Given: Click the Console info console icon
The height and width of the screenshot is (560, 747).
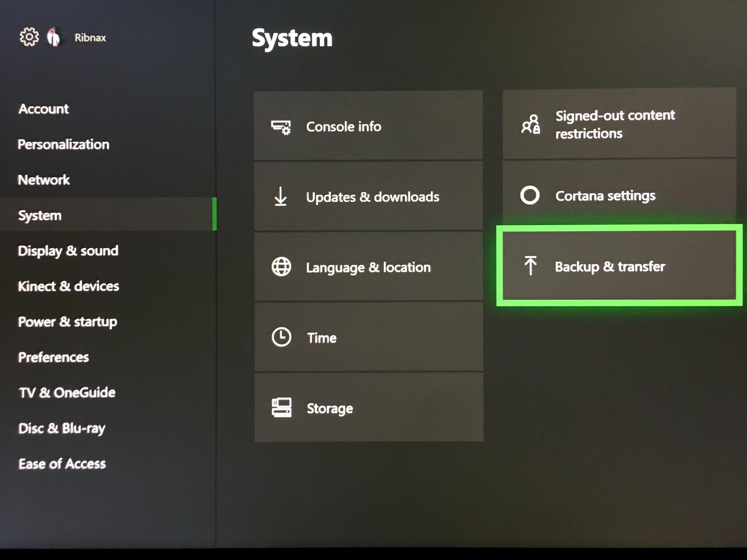Looking at the screenshot, I should [x=281, y=127].
